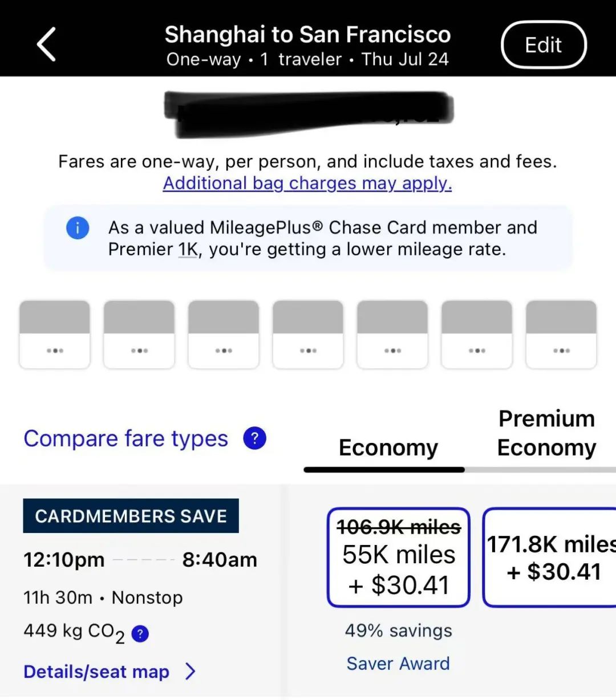Tap the blue info icon in banner

78,229
